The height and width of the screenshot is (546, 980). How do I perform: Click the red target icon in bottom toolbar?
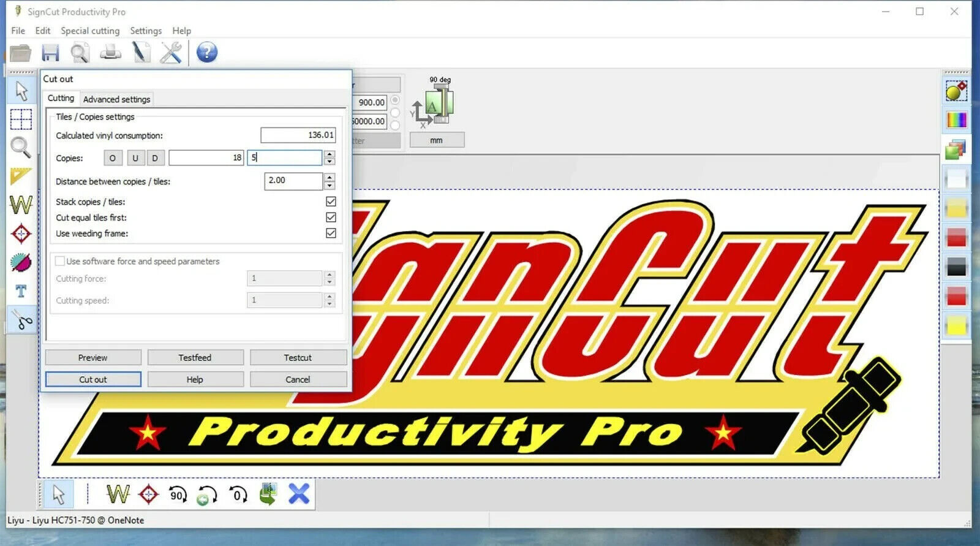point(148,494)
